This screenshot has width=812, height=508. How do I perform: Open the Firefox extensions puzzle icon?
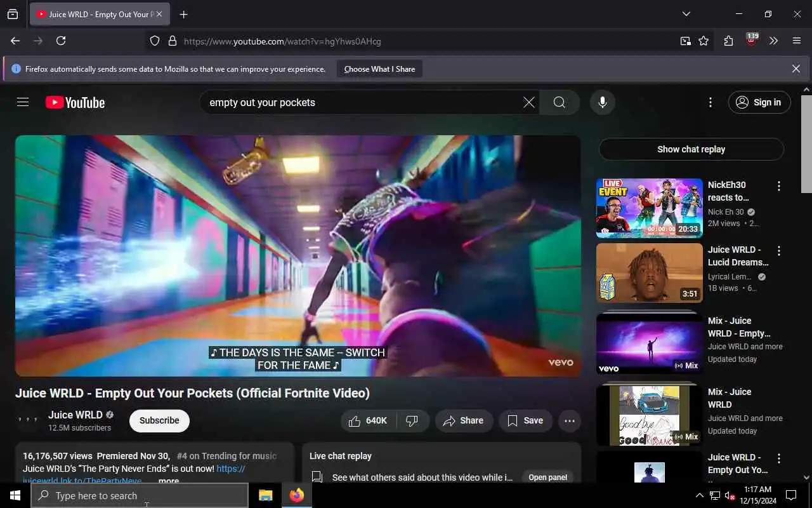(728, 41)
